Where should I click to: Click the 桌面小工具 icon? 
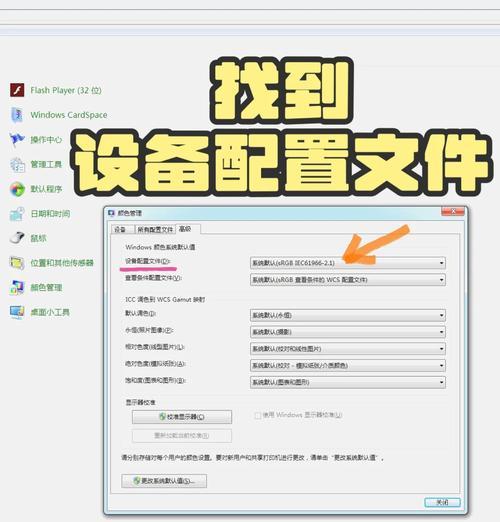17,312
